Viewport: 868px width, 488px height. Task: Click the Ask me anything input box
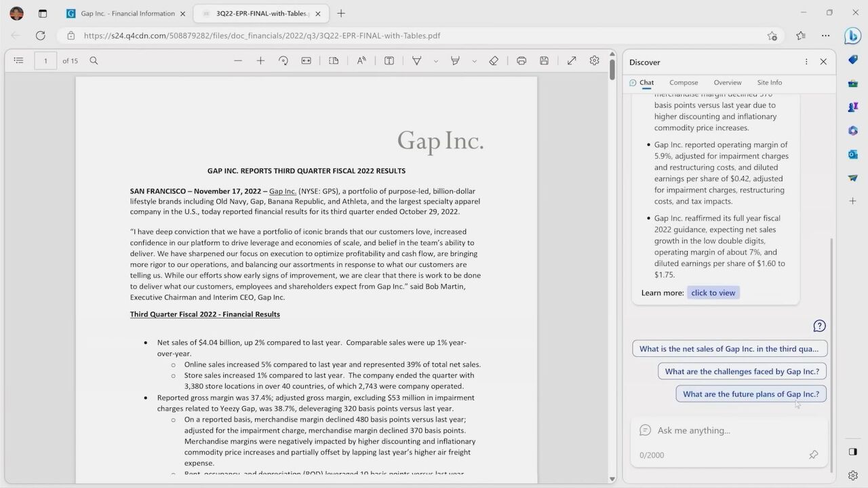coord(730,430)
